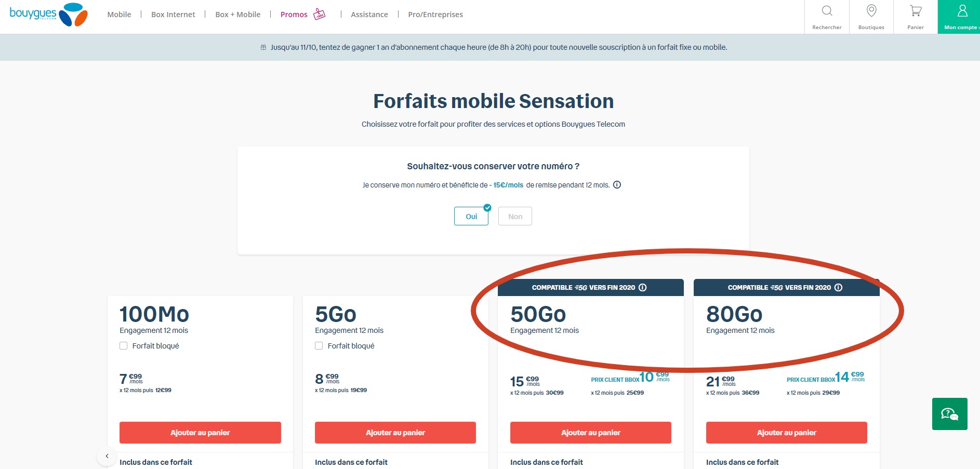The height and width of the screenshot is (469, 980).
Task: Click the promo tag icon next to Promos
Action: (x=319, y=14)
